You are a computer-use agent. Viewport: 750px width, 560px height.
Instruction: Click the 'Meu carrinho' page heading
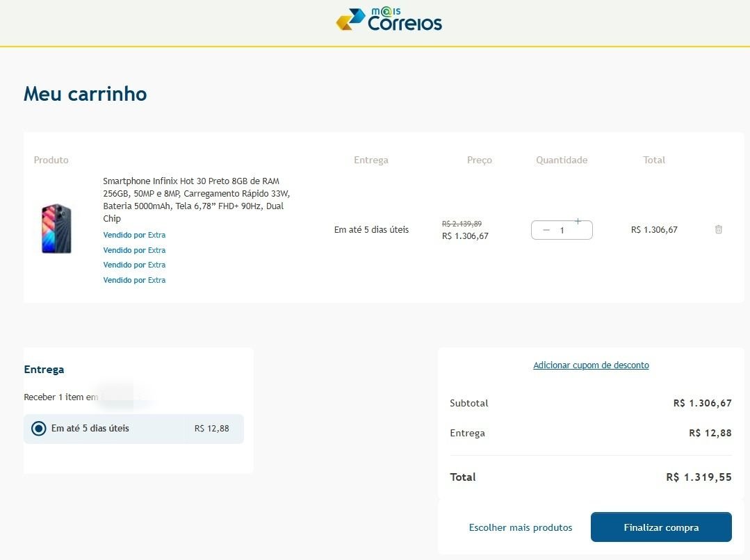85,94
